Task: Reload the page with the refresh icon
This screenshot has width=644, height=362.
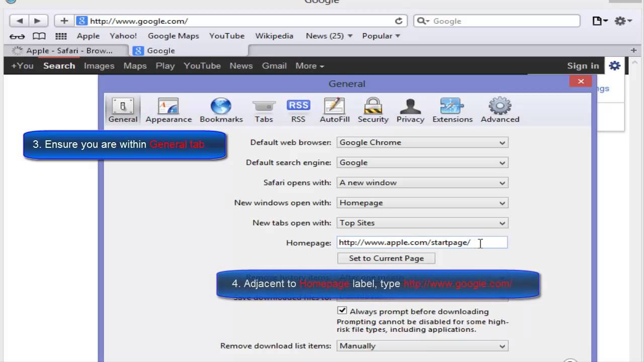Action: (x=398, y=21)
